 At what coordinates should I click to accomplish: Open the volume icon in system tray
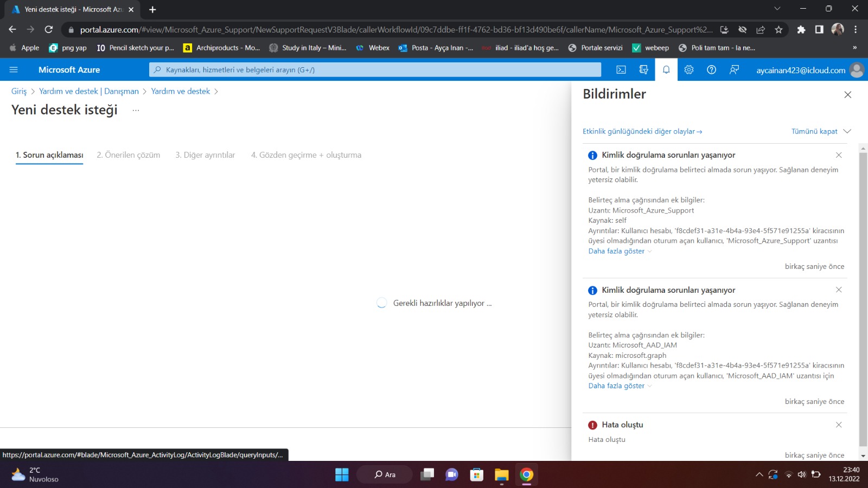tap(802, 474)
